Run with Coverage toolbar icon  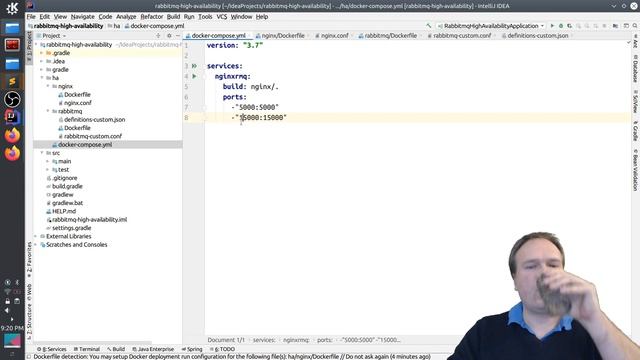coord(569,26)
